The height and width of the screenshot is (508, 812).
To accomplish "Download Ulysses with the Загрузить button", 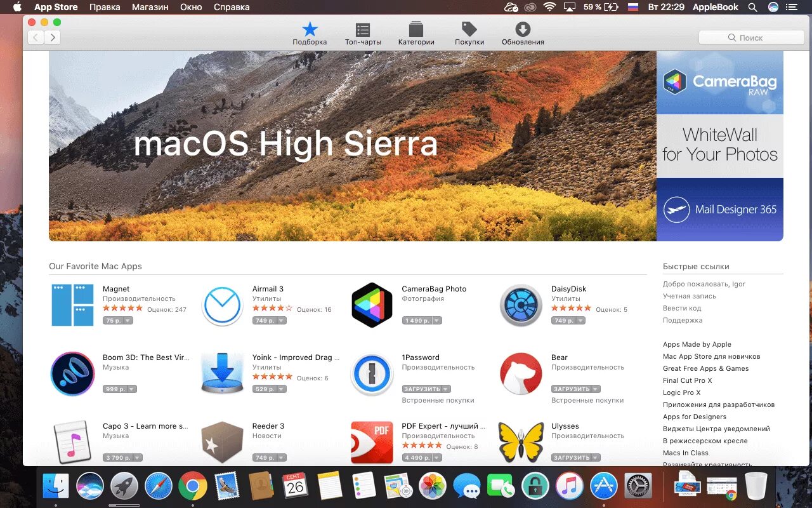I will pyautogui.click(x=571, y=458).
